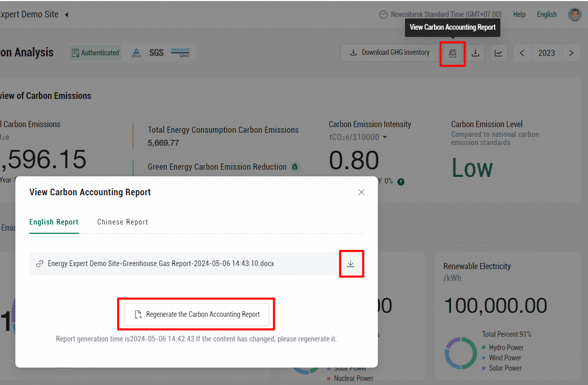Click the green leaf icon beside Emission Reduction
The width and height of the screenshot is (588, 385).
295,167
